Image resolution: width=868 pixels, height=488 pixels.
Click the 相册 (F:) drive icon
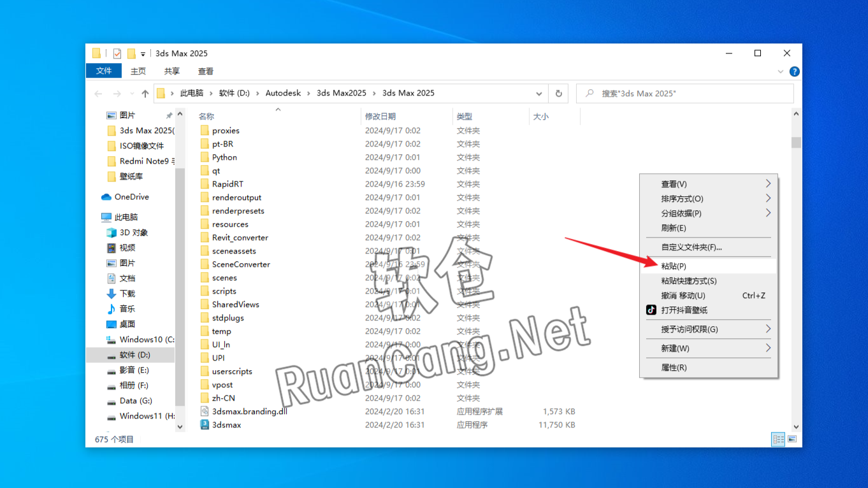pyautogui.click(x=112, y=385)
